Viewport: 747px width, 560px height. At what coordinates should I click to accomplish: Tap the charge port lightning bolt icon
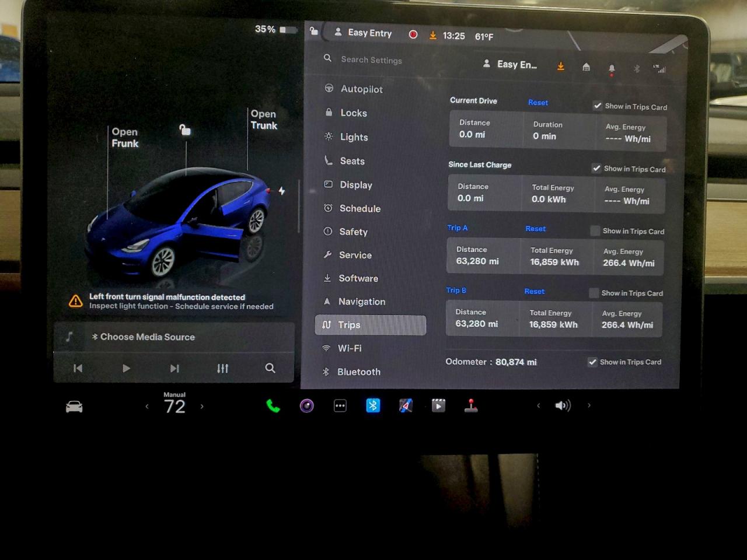click(282, 191)
